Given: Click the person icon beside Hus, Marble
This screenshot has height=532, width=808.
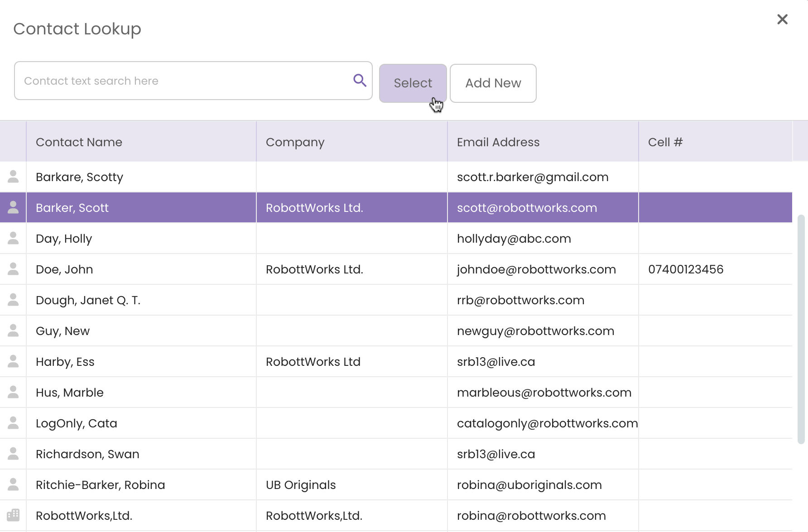Looking at the screenshot, I should click(13, 392).
